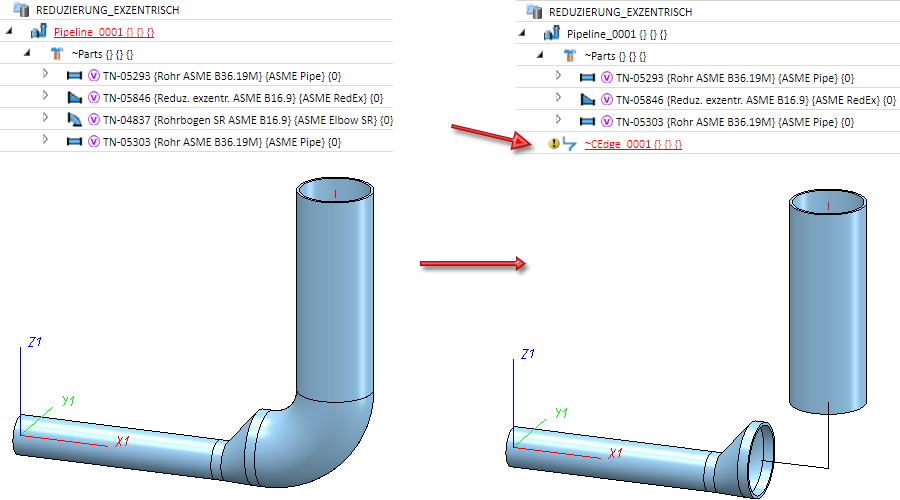
Task: Collapse ~Parts node in left tree
Action: (x=27, y=53)
